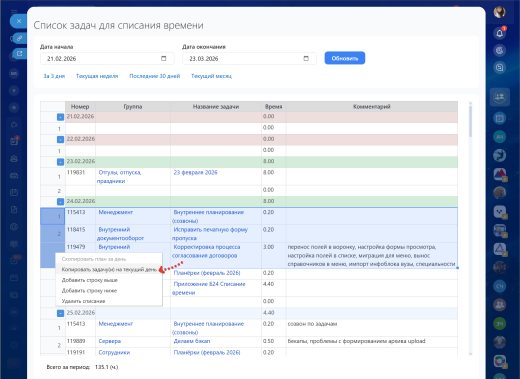Choose Скопировать план за день menu item
The image size is (520, 379).
[x=109, y=259]
